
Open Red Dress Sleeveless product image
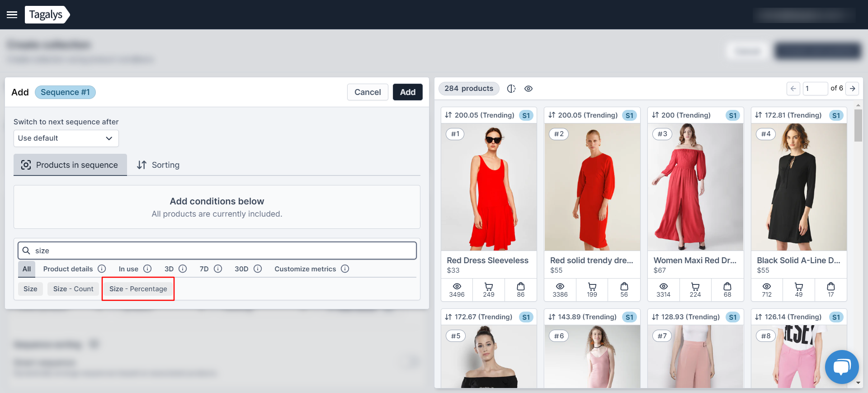tap(489, 187)
